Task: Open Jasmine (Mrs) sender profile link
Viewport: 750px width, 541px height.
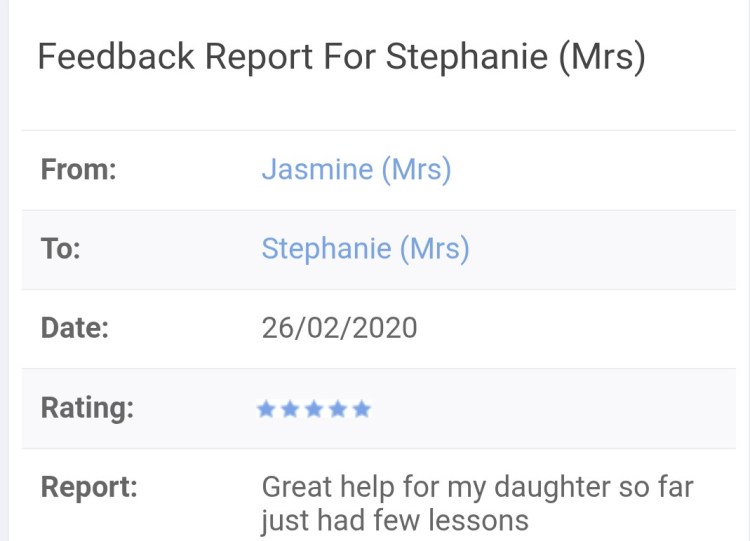Action: click(356, 169)
